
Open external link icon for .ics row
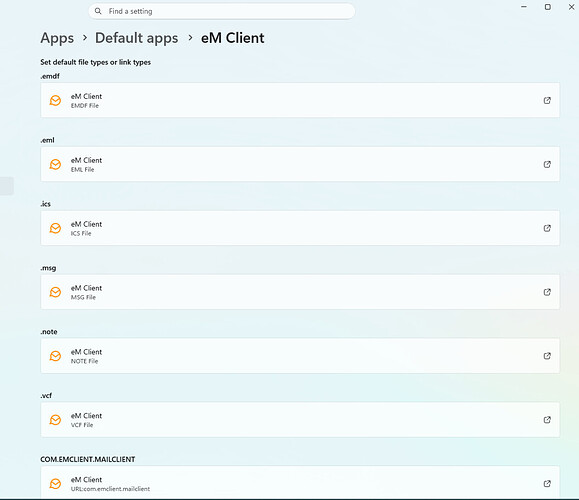click(x=547, y=228)
